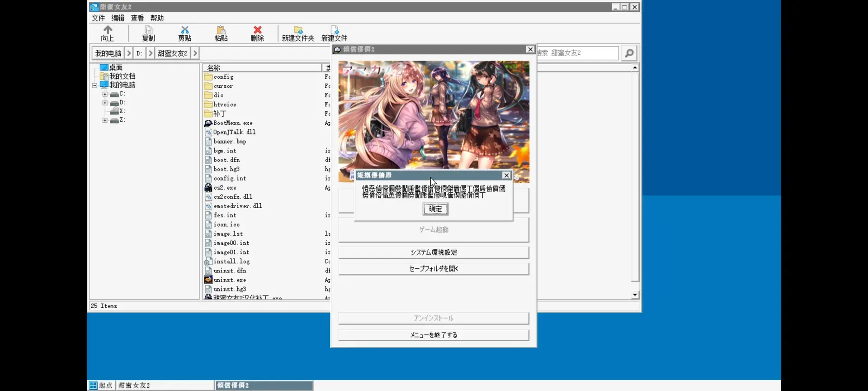868x391 pixels.
Task: Click 甜蜜女友2 in the address bar
Action: pyautogui.click(x=172, y=53)
